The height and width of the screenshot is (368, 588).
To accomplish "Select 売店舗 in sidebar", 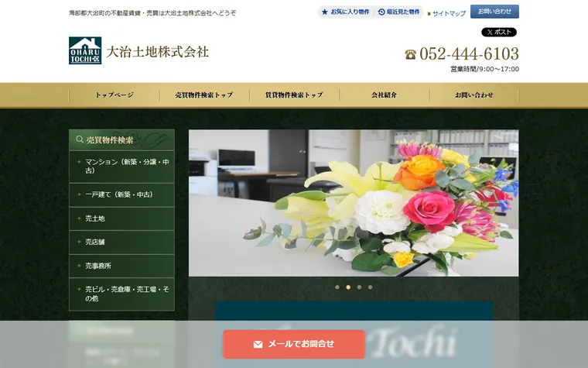I will [x=122, y=242].
